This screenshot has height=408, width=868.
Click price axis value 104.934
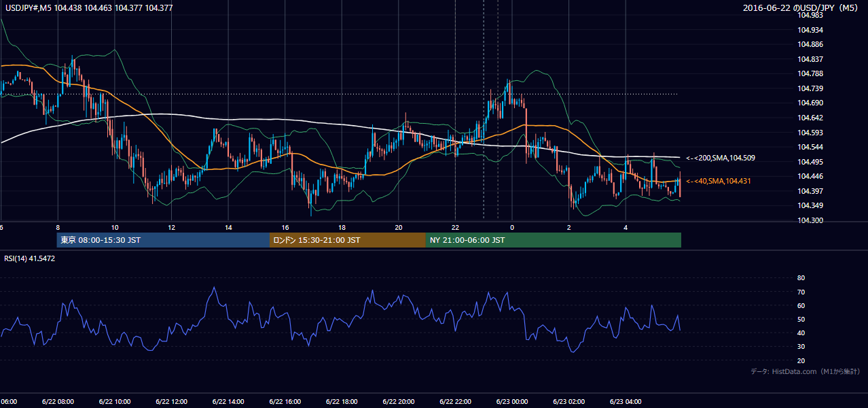(810, 30)
